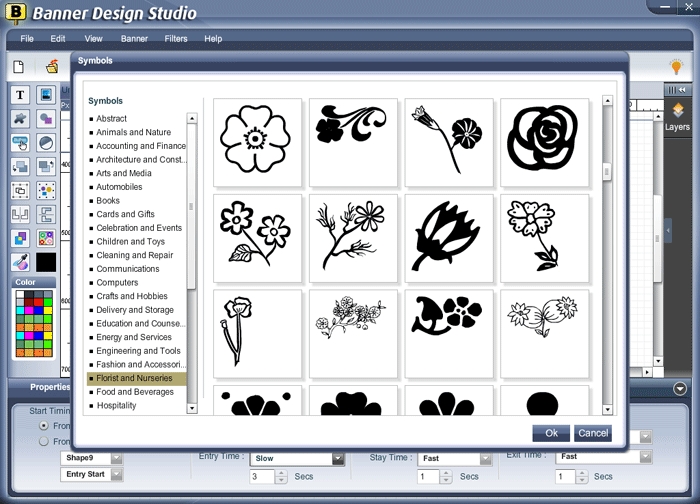Select the Text tool in the toolbox
This screenshot has width=700, height=504.
(x=20, y=95)
